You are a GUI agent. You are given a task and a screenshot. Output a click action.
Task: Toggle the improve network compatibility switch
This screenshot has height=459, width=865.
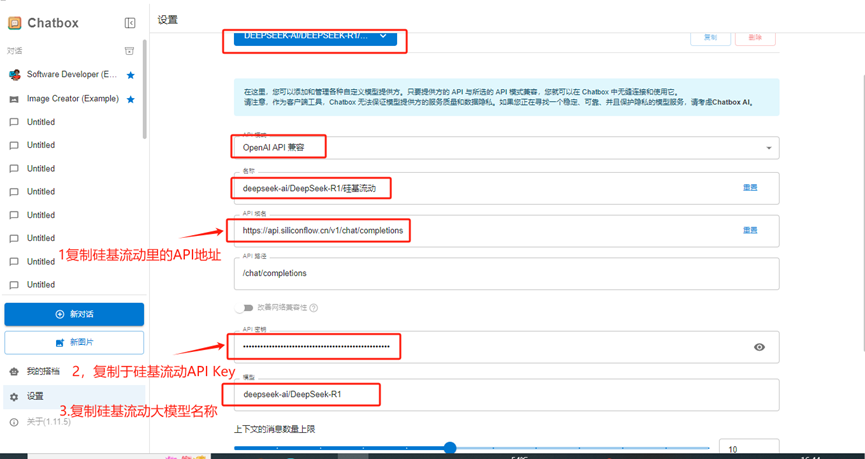click(x=243, y=307)
